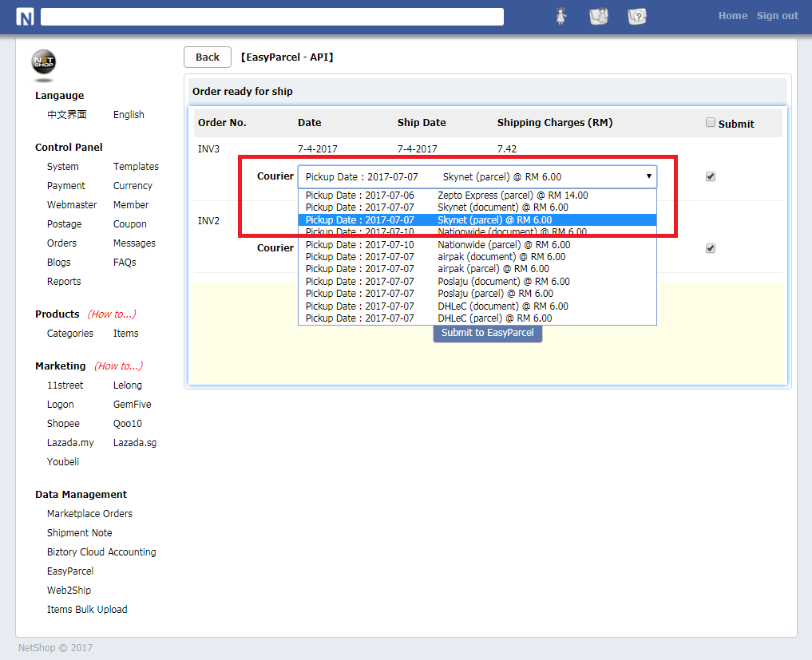Viewport: 812px width, 660px height.
Task: Open Biztory Cloud Accounting link
Action: [101, 551]
